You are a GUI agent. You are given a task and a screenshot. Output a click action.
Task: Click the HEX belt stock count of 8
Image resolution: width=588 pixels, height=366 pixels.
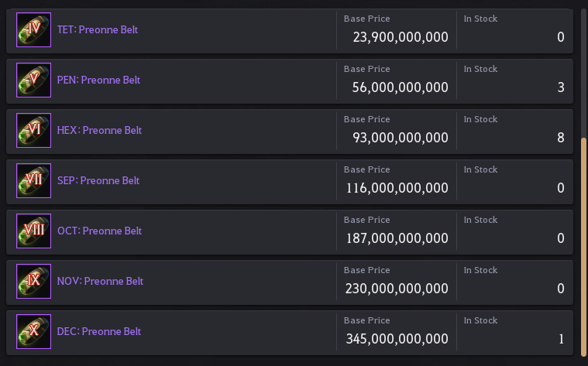(561, 138)
